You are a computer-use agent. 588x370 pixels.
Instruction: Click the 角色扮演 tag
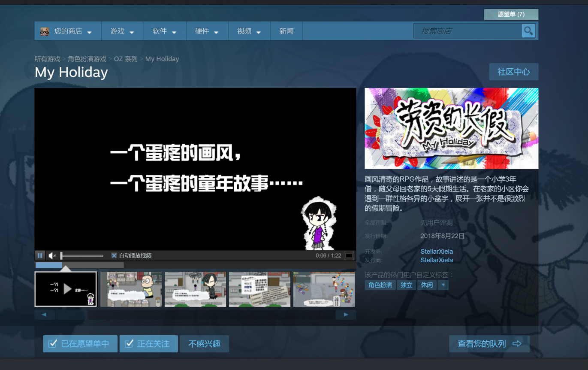(x=380, y=285)
